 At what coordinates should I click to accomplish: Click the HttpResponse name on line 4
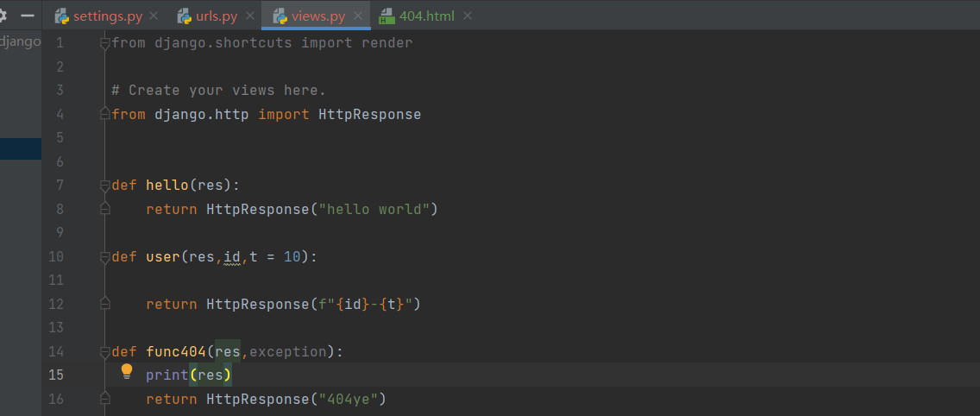[369, 115]
